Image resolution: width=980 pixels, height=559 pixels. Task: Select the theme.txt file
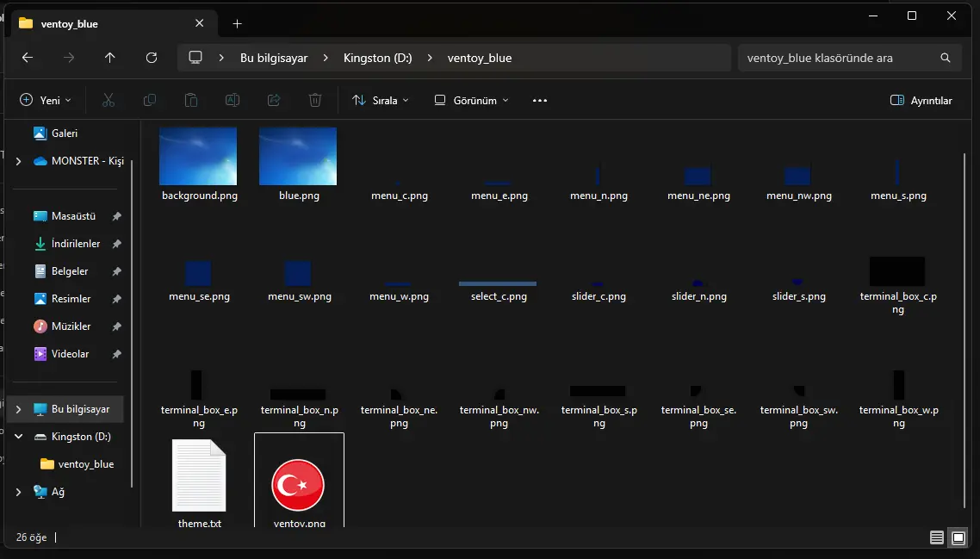(200, 482)
